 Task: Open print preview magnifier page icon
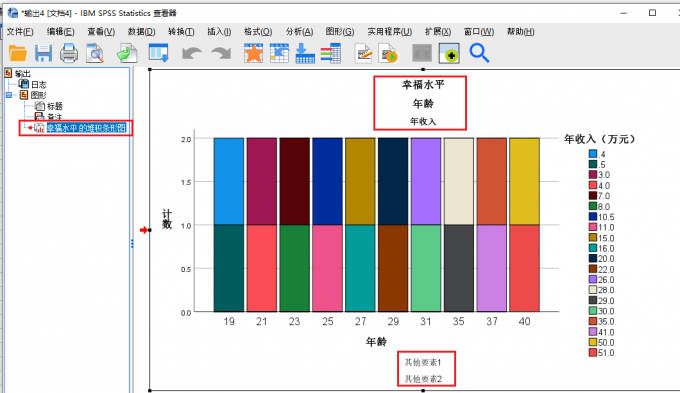pyautogui.click(x=95, y=53)
